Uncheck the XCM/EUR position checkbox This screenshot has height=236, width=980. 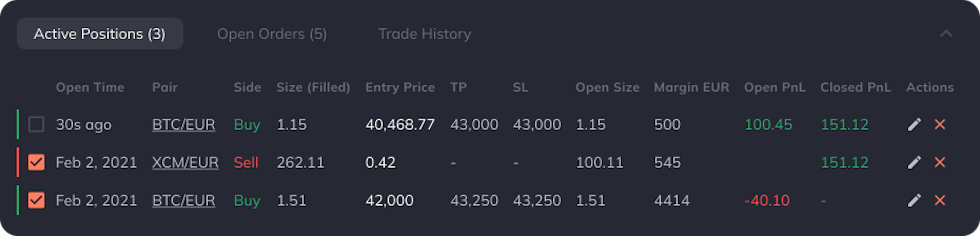(x=36, y=162)
